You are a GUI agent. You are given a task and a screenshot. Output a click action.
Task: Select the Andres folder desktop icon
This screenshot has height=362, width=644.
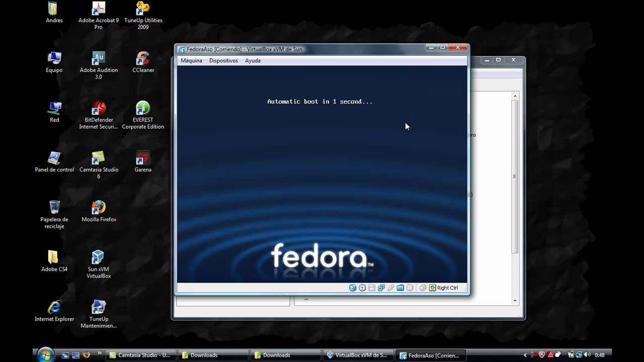pos(54,13)
